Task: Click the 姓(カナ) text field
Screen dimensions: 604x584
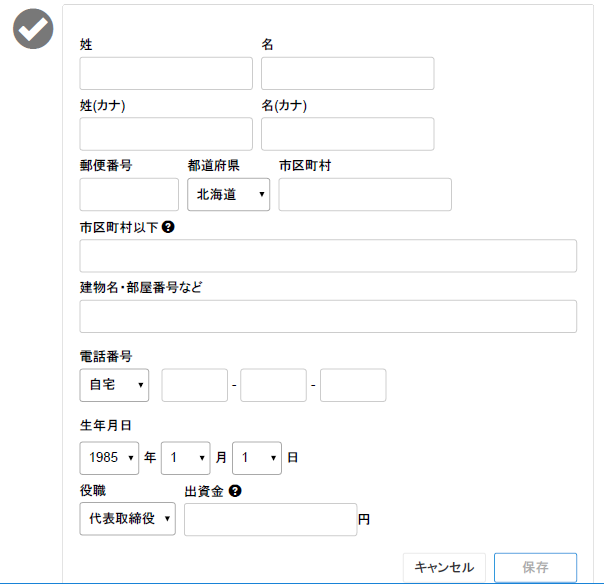Action: pos(166,134)
